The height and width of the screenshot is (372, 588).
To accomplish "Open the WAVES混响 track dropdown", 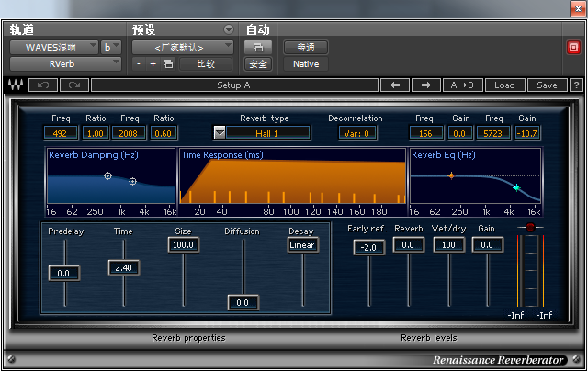I will (54, 48).
